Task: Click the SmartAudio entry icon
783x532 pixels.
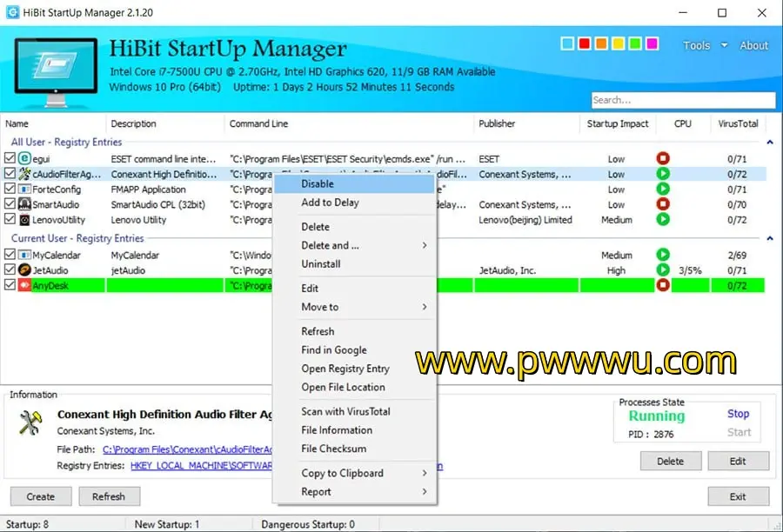Action: point(24,205)
